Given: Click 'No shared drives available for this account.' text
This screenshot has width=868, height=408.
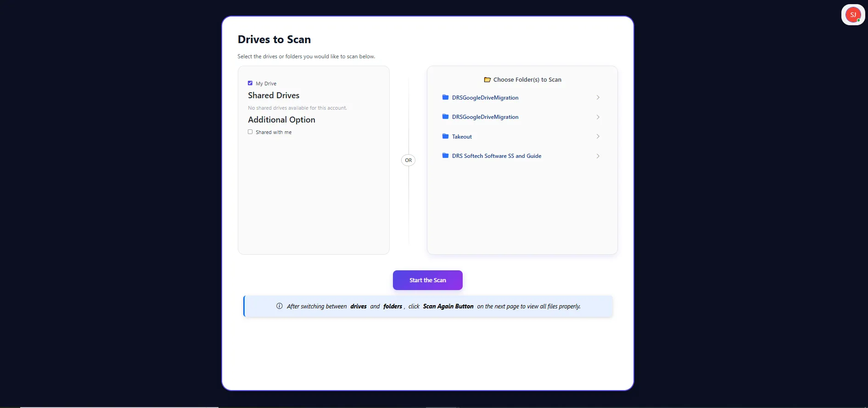Looking at the screenshot, I should tap(297, 108).
